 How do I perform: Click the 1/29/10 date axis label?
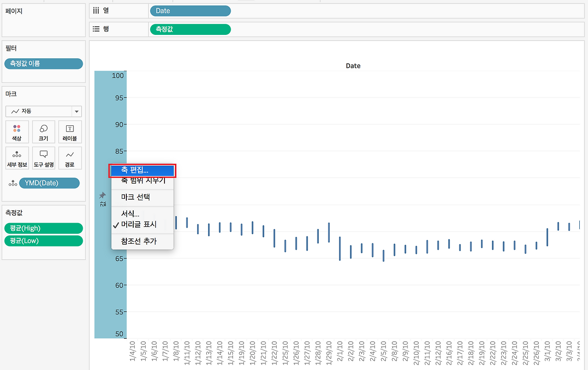point(329,353)
